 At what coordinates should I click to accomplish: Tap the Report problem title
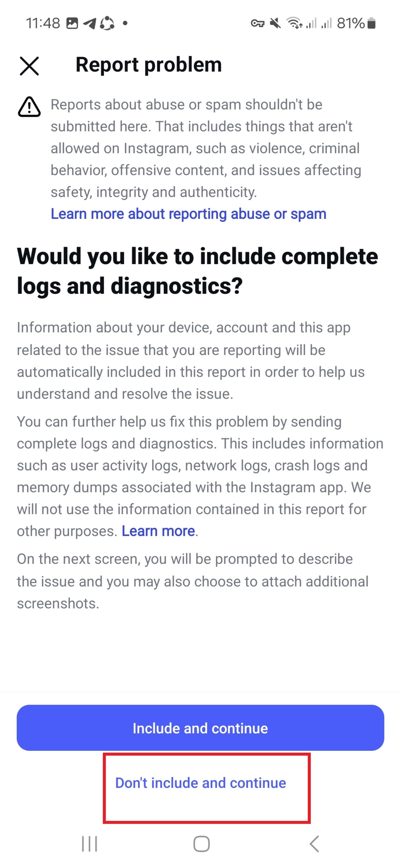(149, 65)
